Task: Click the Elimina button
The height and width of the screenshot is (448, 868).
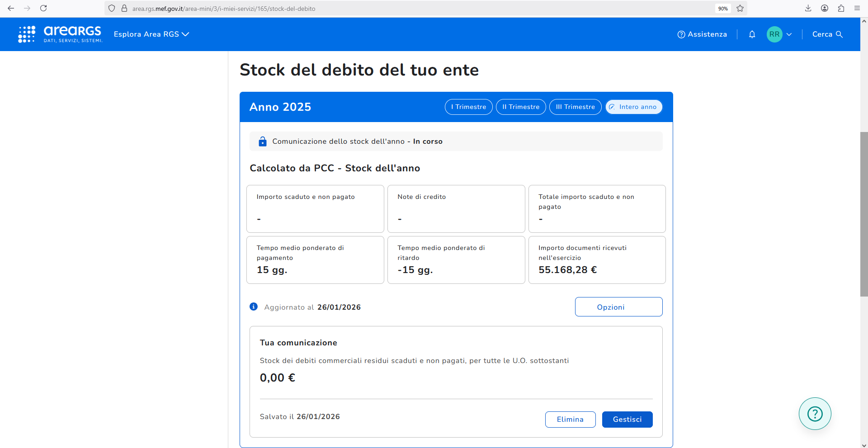Action: coord(570,420)
